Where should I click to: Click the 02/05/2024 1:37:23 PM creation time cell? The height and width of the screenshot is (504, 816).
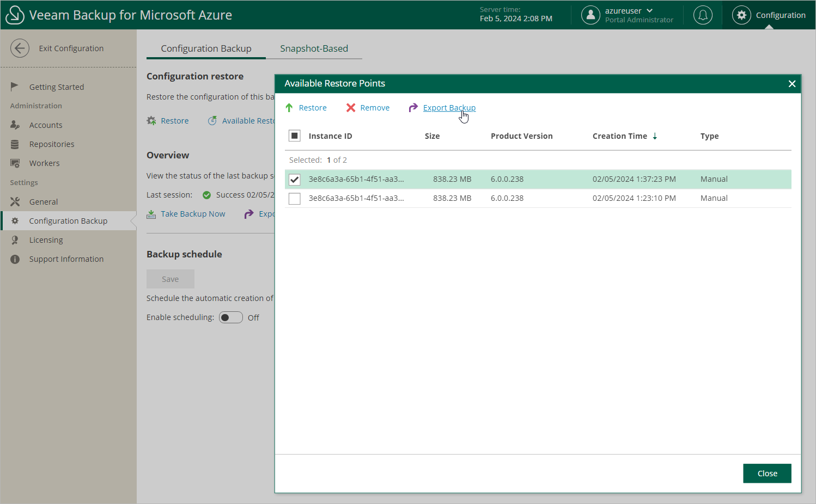point(634,179)
